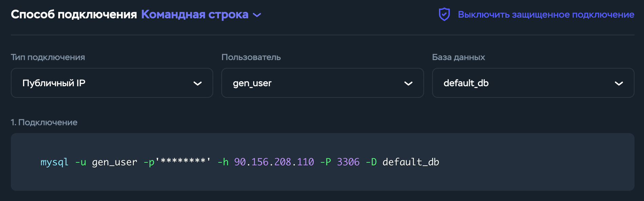Click the chevron arrow in 'gen_user' field
Image resolution: width=644 pixels, height=201 pixels.
coord(408,84)
